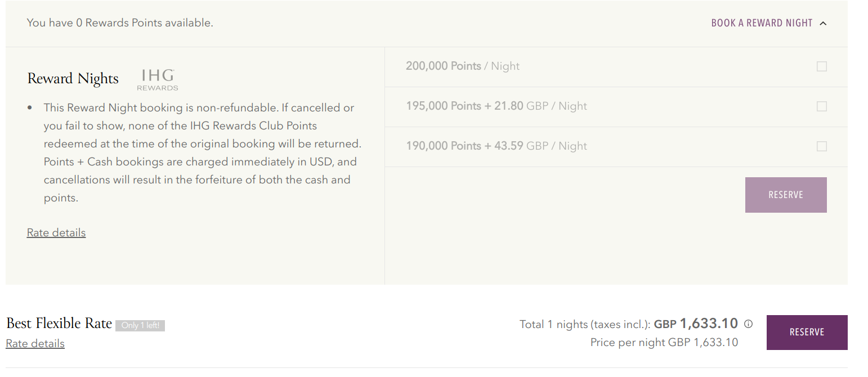
Task: Open Rate details under Reward Nights
Action: click(x=56, y=233)
